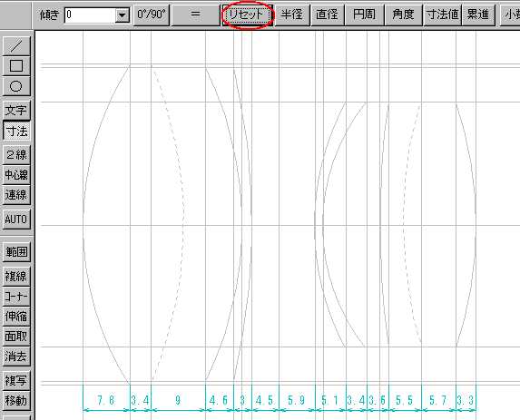Select the 中心線 center line tool
The height and width of the screenshot is (420, 520).
tap(16, 175)
